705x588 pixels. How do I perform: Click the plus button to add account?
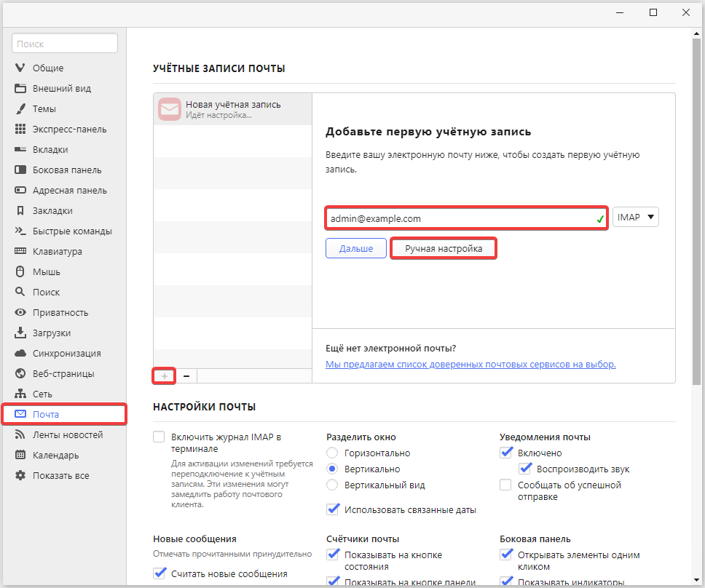point(165,376)
